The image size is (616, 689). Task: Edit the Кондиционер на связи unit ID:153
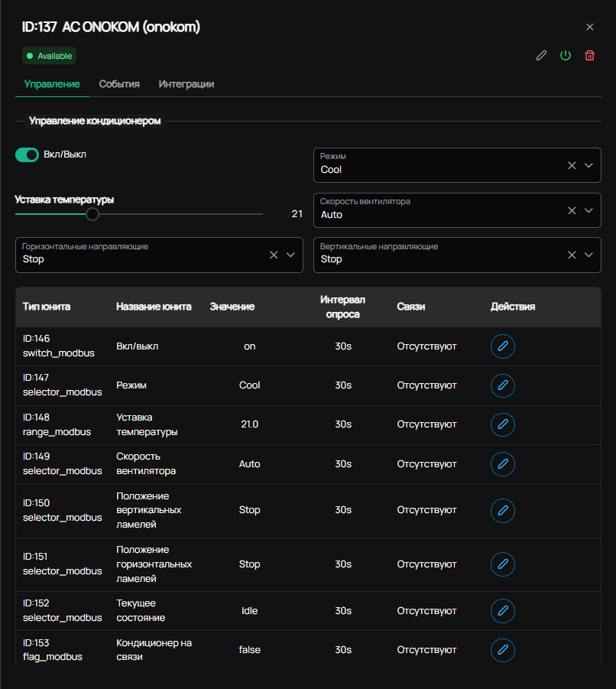503,650
